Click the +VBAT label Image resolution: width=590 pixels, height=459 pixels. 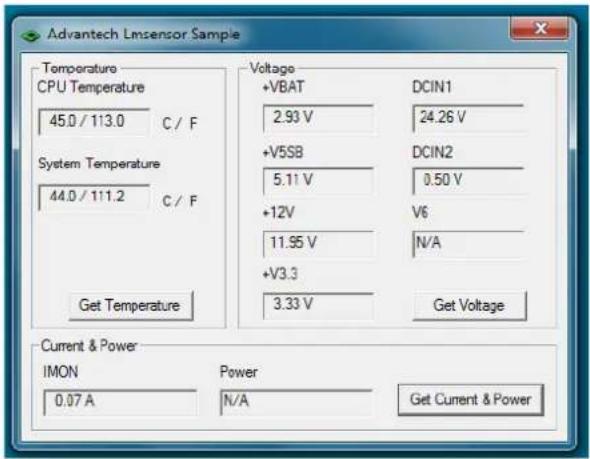[283, 87]
